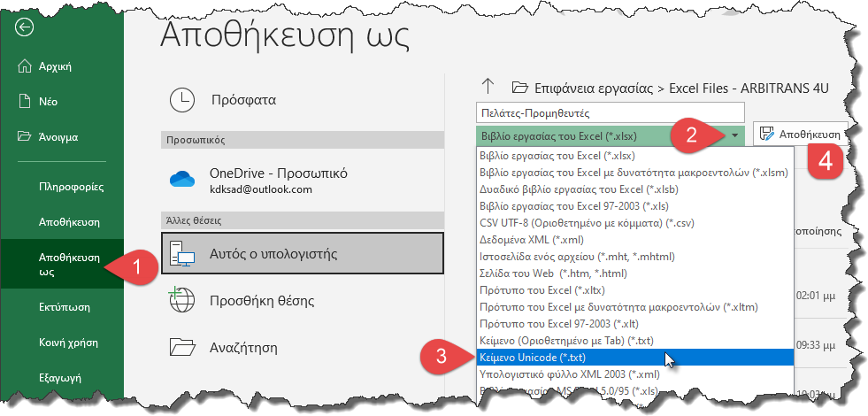
Task: Select Δεδομένα XML (*.xml) option
Action: pyautogui.click(x=635, y=240)
